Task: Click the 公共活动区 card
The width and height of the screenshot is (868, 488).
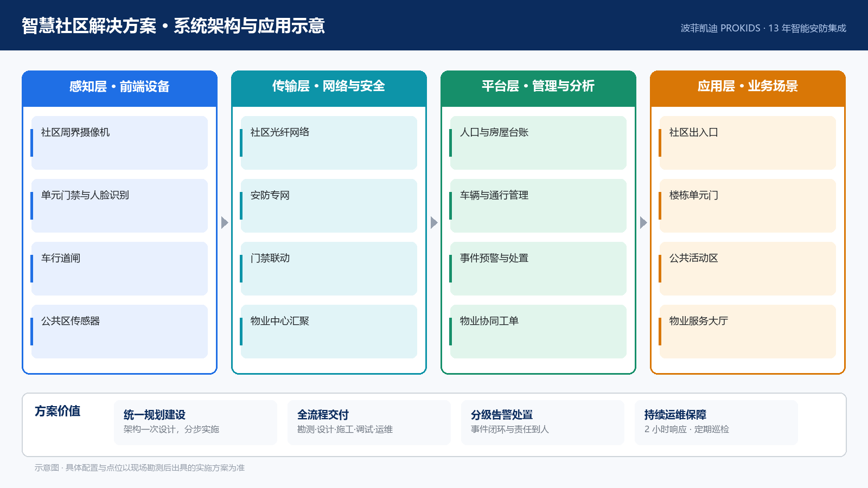Action: click(x=748, y=268)
